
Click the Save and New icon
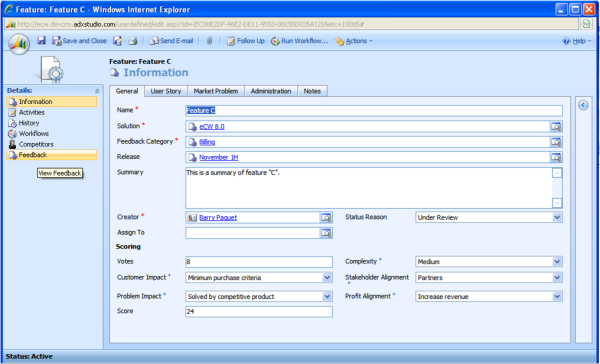(x=117, y=41)
